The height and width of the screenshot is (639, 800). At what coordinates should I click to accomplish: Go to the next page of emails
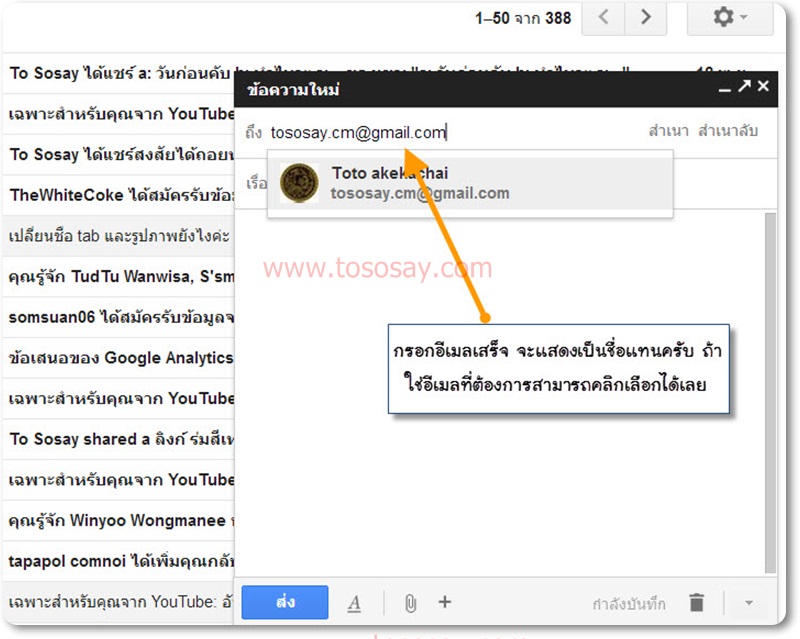tap(646, 17)
